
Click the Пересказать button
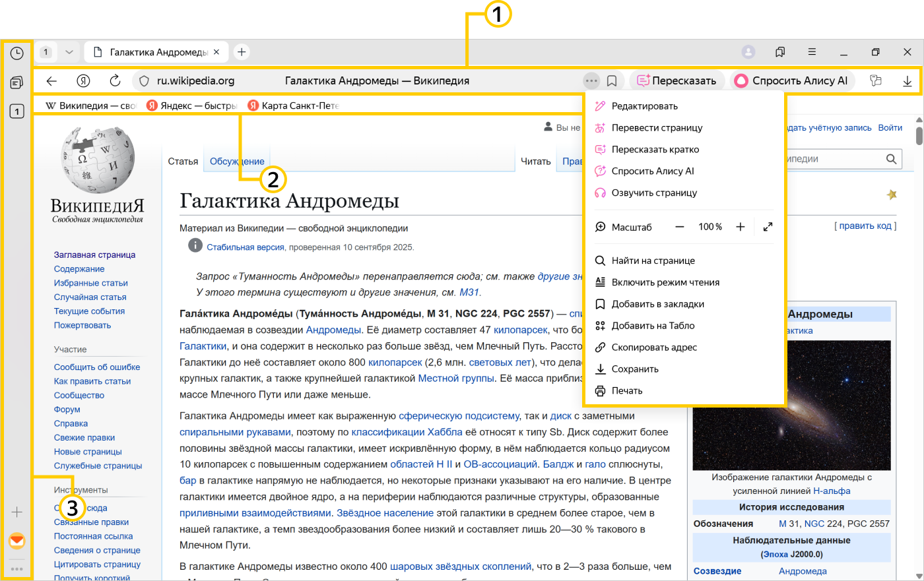676,80
